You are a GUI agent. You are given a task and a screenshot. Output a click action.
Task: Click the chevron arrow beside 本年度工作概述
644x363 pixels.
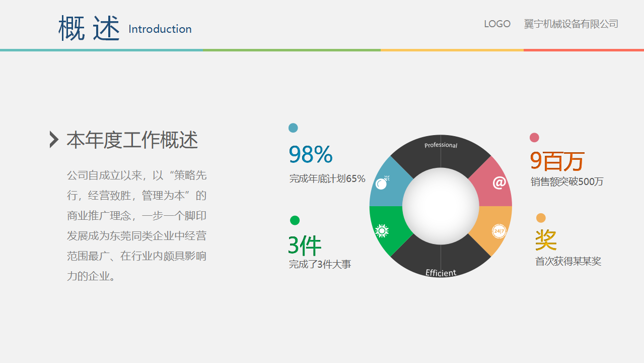point(54,140)
